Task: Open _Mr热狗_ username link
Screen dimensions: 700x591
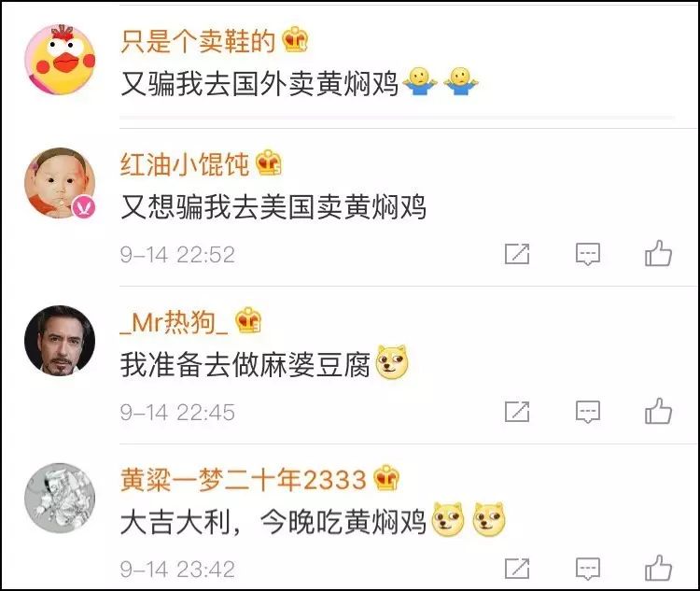Action: pyautogui.click(x=174, y=322)
